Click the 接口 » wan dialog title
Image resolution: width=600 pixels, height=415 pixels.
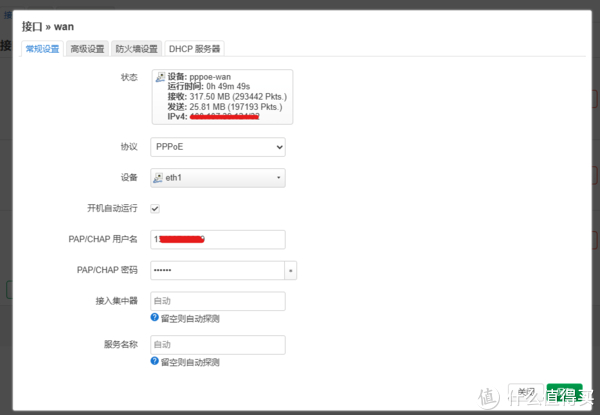48,27
